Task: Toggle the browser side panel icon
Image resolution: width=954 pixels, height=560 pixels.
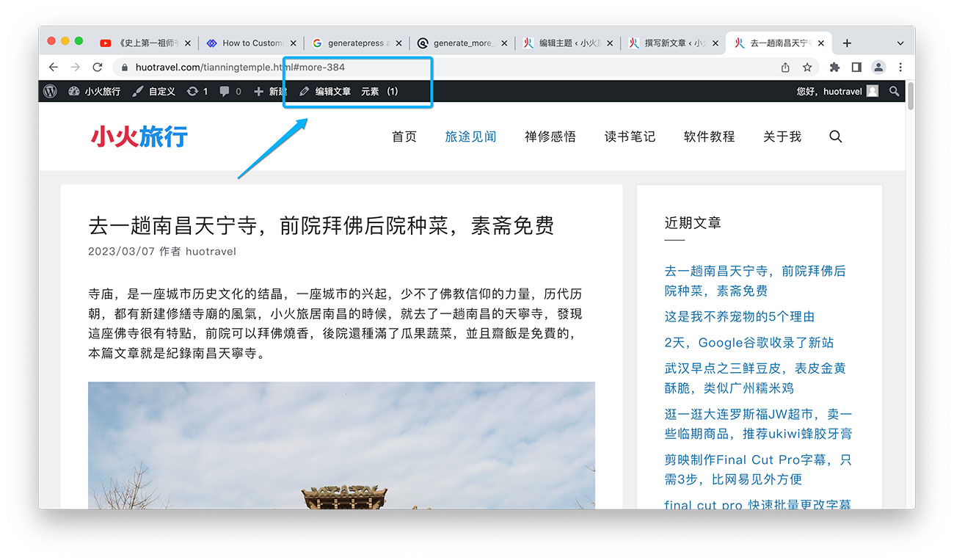Action: point(856,67)
